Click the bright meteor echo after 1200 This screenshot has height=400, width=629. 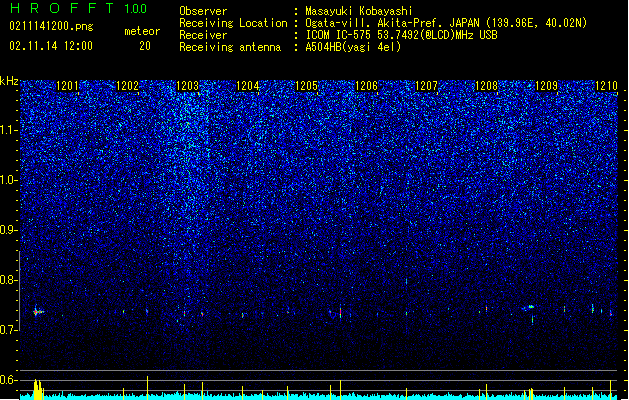pyautogui.click(x=38, y=312)
